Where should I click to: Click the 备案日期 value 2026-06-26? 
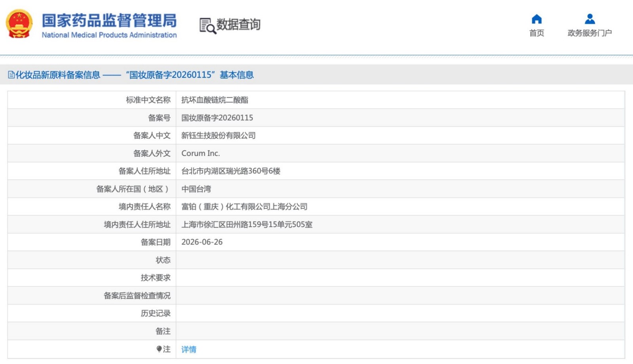[202, 242]
